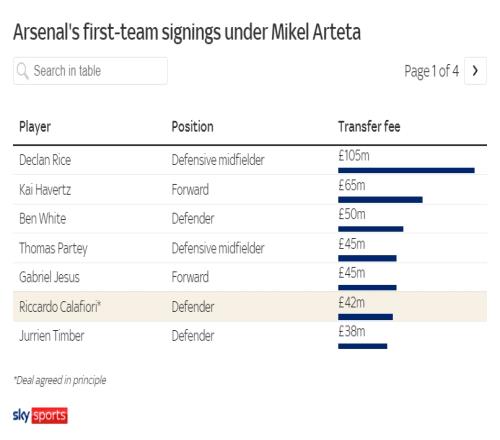Sort by Position column header

click(192, 127)
